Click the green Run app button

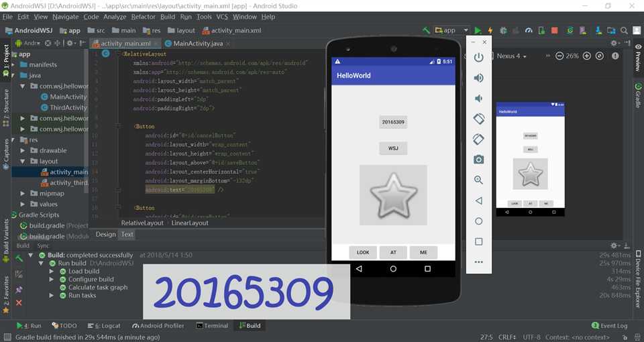(478, 30)
